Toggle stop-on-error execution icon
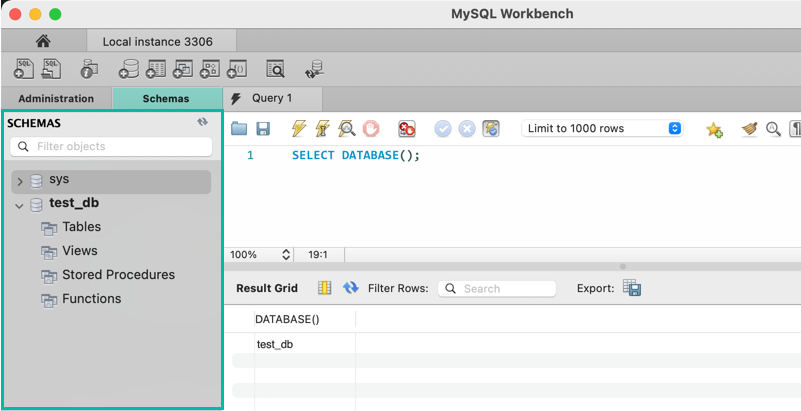801x411 pixels. pyautogui.click(x=406, y=129)
